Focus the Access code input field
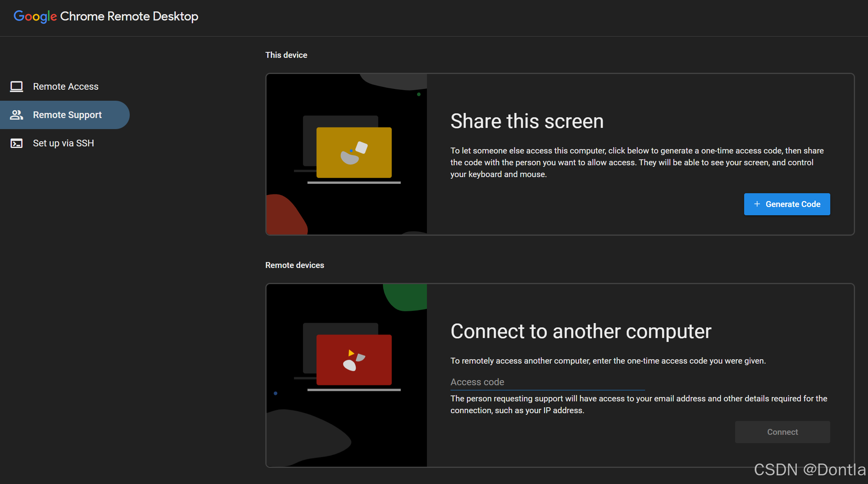This screenshot has width=868, height=484. click(547, 382)
